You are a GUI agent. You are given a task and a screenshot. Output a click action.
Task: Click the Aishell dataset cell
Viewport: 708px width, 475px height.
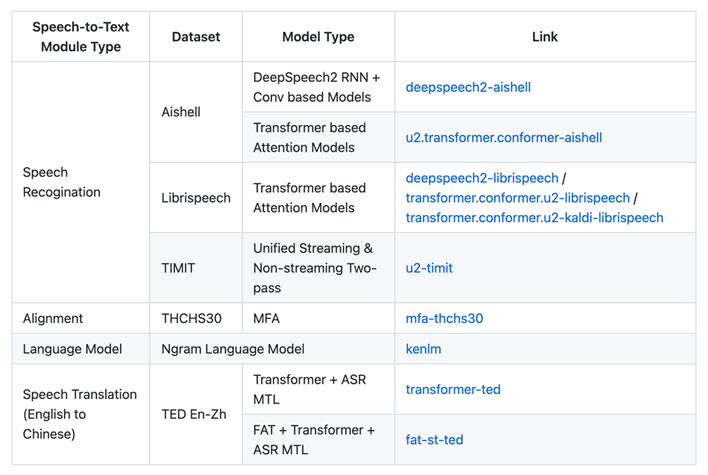point(181,112)
